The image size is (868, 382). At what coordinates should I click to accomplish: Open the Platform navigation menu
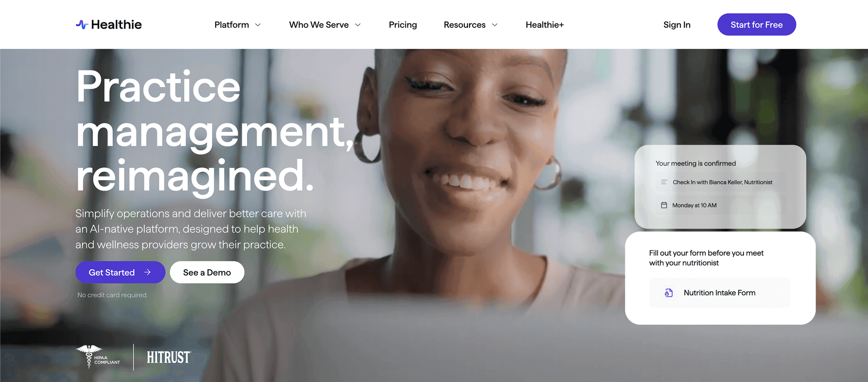pos(231,25)
